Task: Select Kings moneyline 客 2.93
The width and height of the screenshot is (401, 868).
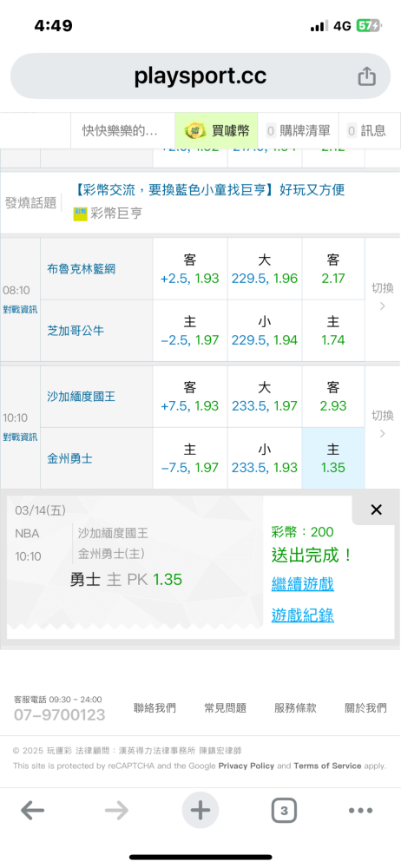Action: click(333, 397)
